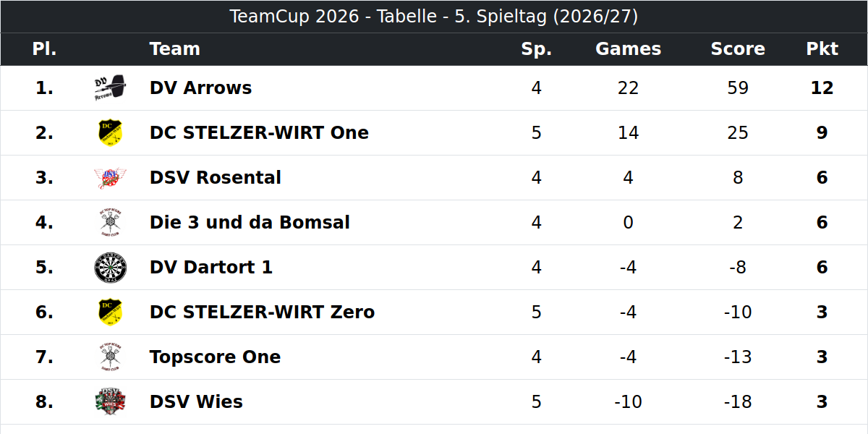
Task: Click the TeamCup 2026 Tabelle title
Action: (x=434, y=17)
